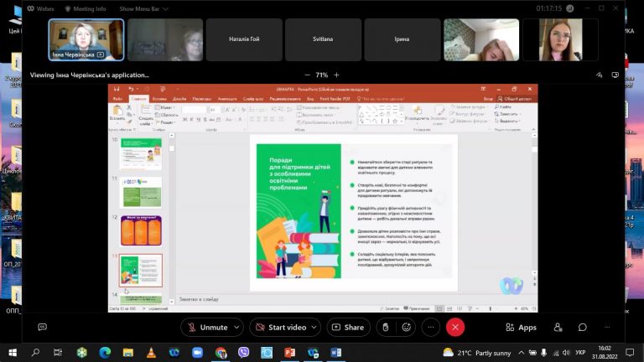Viewport: 644px width, 362px height.
Task: Open the participants panel icon
Action: coord(558,327)
